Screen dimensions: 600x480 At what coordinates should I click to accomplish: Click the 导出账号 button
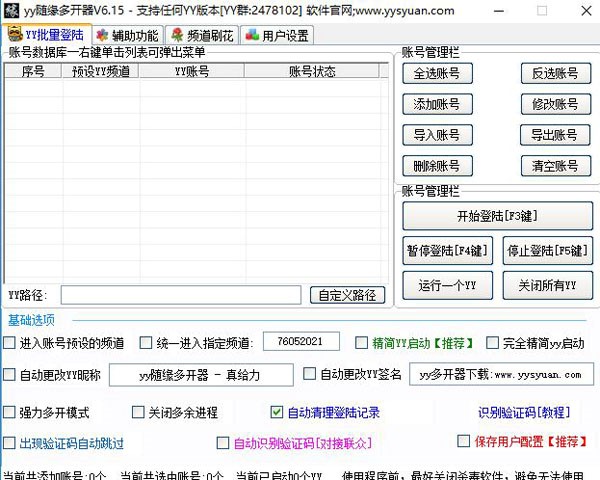[555, 135]
